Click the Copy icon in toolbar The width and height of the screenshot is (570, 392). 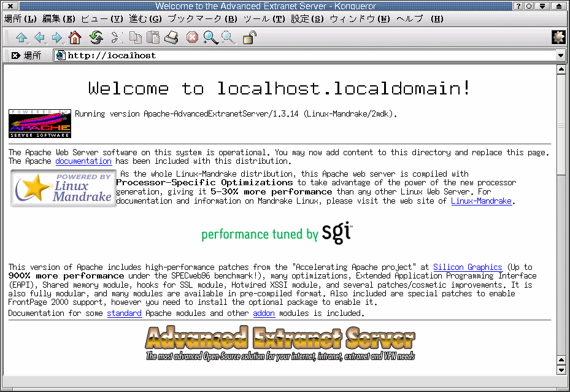click(x=136, y=37)
